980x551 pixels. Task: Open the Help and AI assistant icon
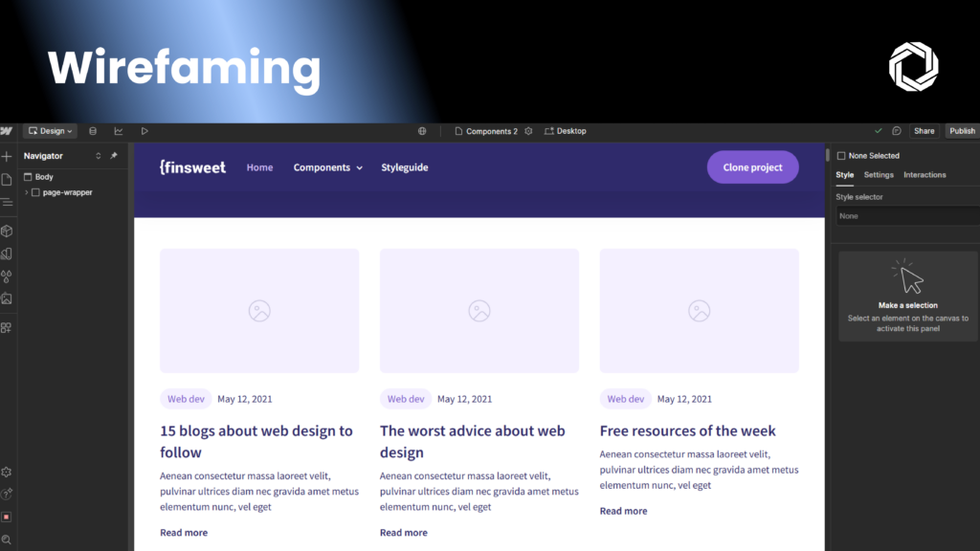coord(7,495)
